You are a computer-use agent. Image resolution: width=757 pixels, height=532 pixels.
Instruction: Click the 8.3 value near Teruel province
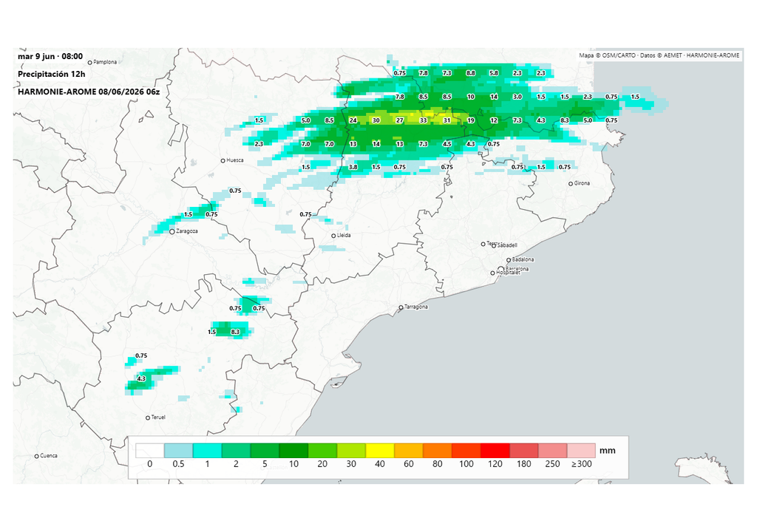tap(235, 332)
